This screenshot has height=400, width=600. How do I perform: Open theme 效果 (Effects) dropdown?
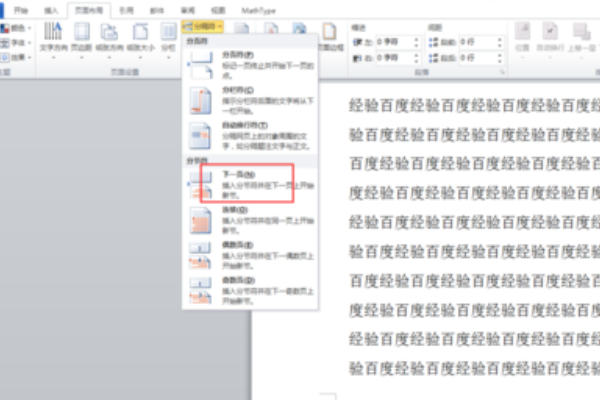(16, 57)
